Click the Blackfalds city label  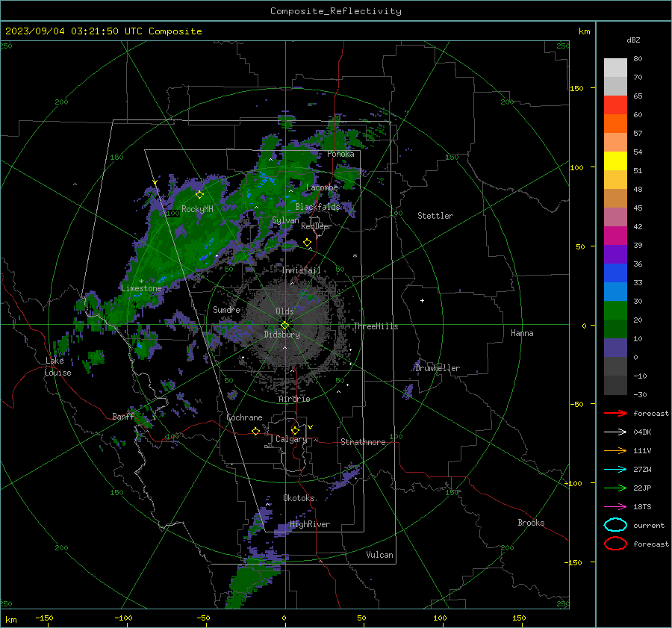(317, 207)
